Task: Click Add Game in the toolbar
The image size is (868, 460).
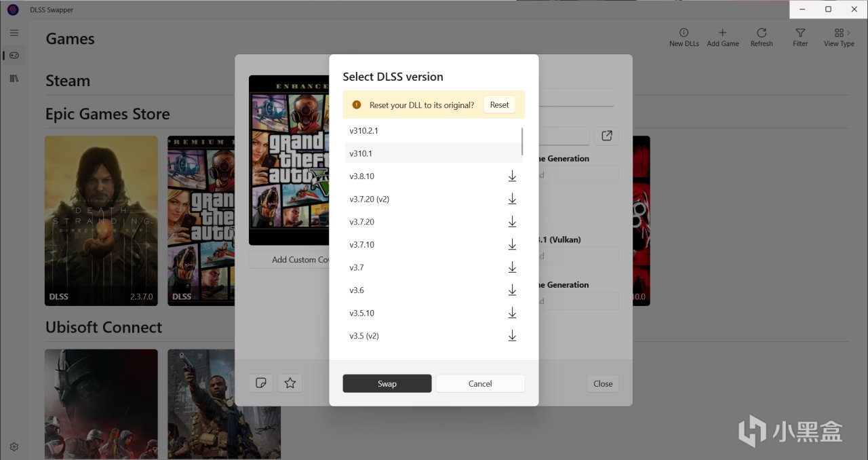Action: click(x=723, y=37)
